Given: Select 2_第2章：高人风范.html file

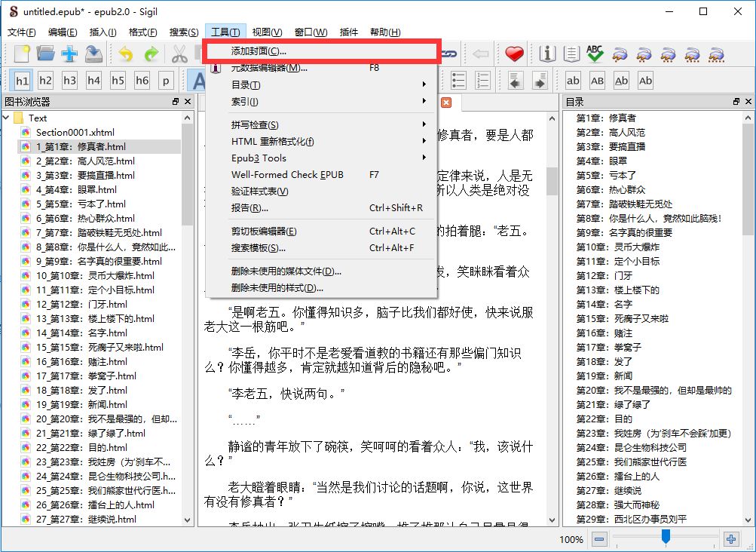Looking at the screenshot, I should pos(85,161).
